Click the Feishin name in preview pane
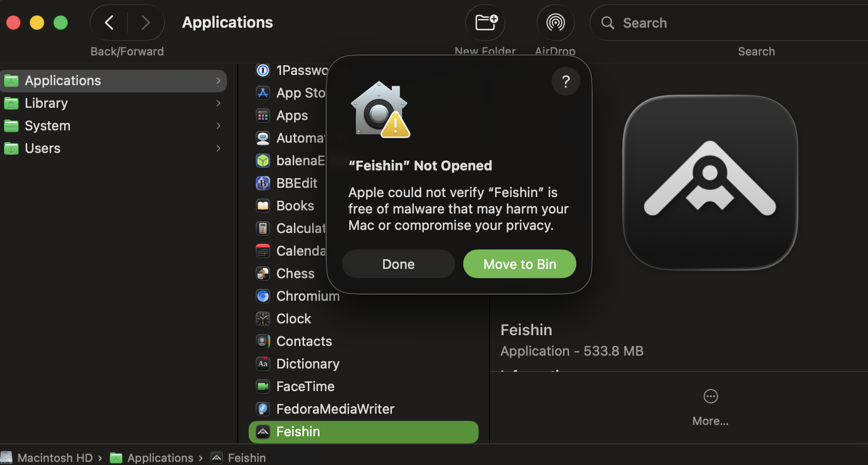Viewport: 868px width, 465px height. [x=526, y=330]
